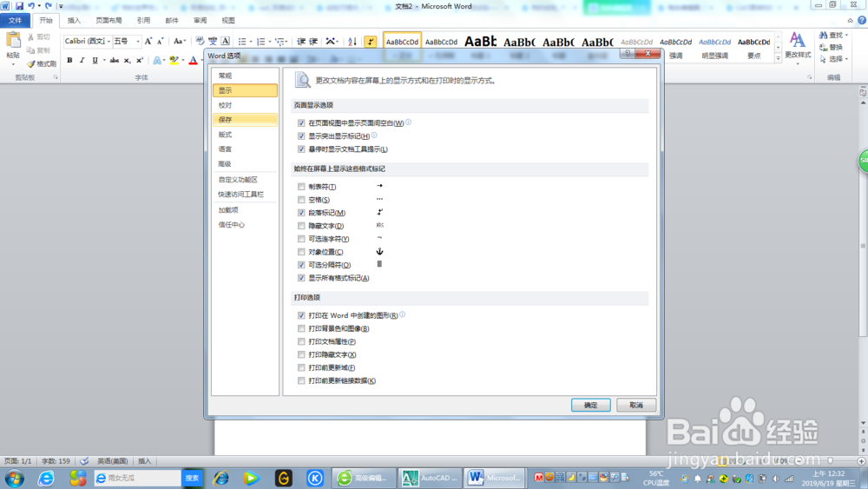868x489 pixels.
Task: Click the OK button in Word Options
Action: 590,405
